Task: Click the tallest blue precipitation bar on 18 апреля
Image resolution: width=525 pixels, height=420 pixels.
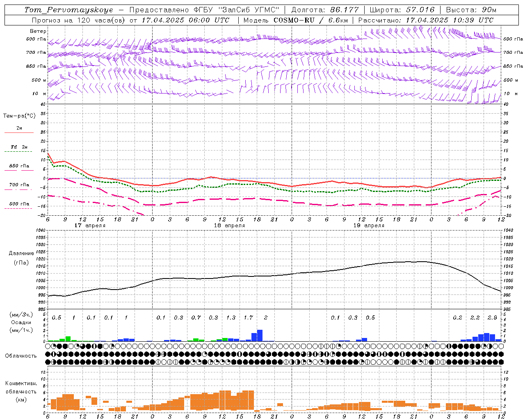Action: tap(260, 336)
